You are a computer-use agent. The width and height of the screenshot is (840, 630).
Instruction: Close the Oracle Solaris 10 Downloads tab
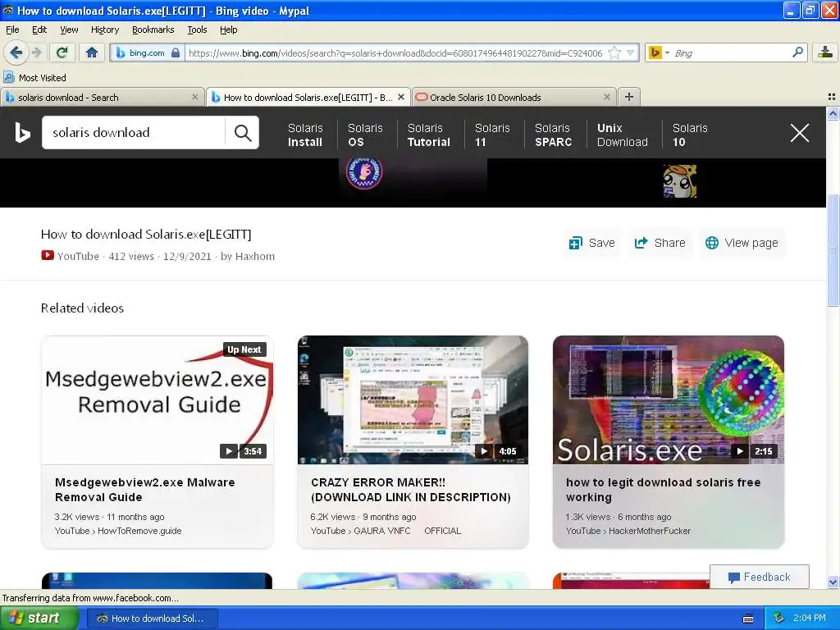pos(606,97)
